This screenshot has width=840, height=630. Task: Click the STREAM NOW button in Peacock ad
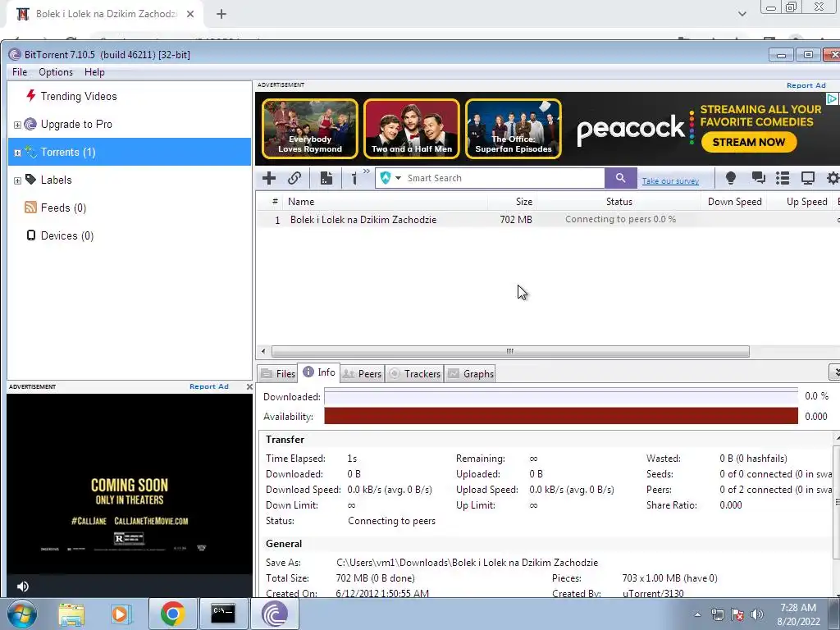pyautogui.click(x=748, y=142)
